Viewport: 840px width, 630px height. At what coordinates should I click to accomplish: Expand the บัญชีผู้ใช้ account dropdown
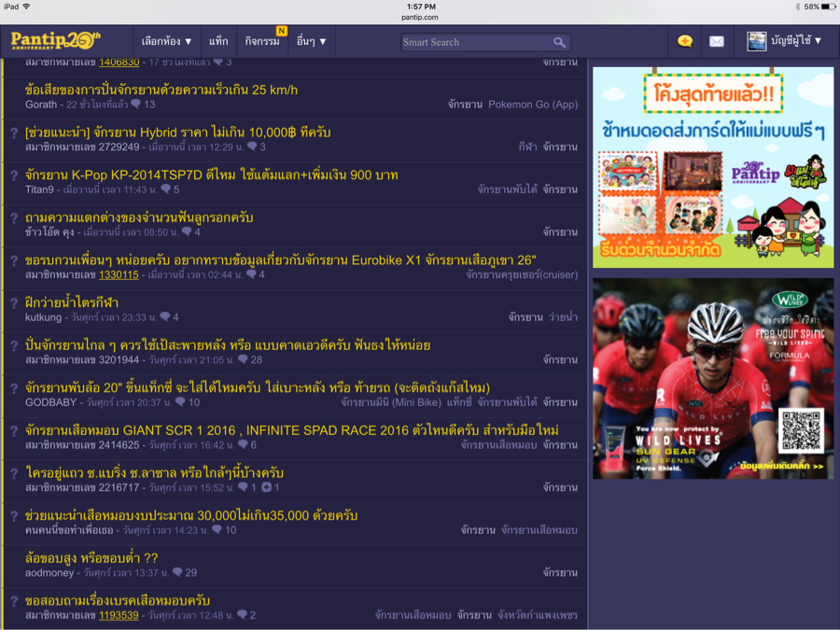(x=796, y=41)
